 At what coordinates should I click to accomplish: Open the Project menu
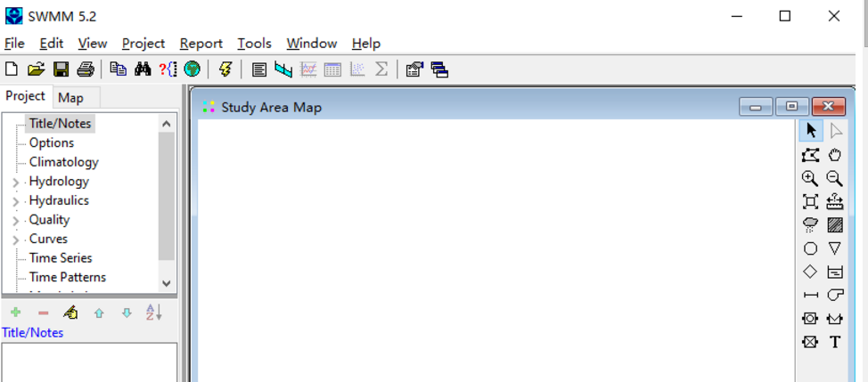143,43
